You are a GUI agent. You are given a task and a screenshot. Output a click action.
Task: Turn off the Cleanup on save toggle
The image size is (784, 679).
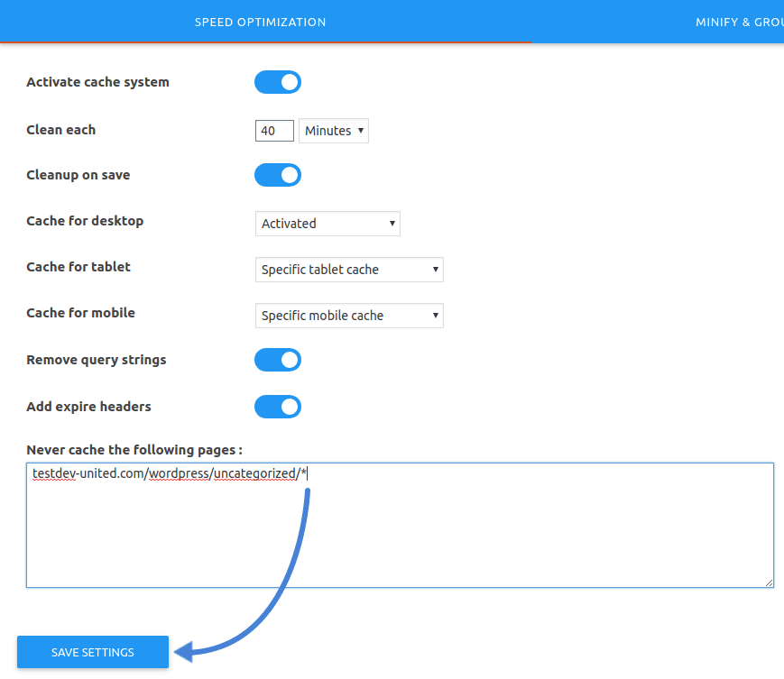pyautogui.click(x=278, y=175)
